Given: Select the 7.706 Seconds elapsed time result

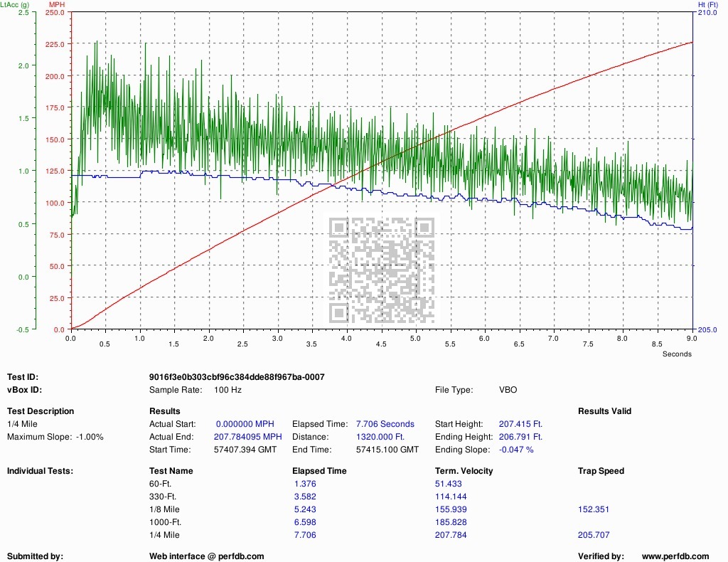Looking at the screenshot, I should point(385,424).
